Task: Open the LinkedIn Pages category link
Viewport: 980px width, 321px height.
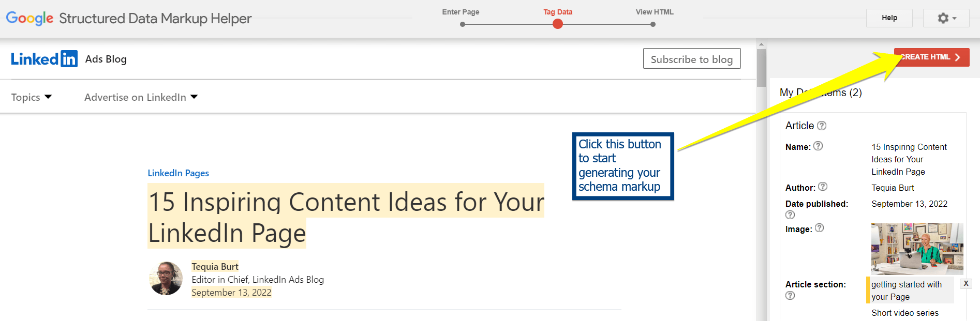Action: (178, 173)
